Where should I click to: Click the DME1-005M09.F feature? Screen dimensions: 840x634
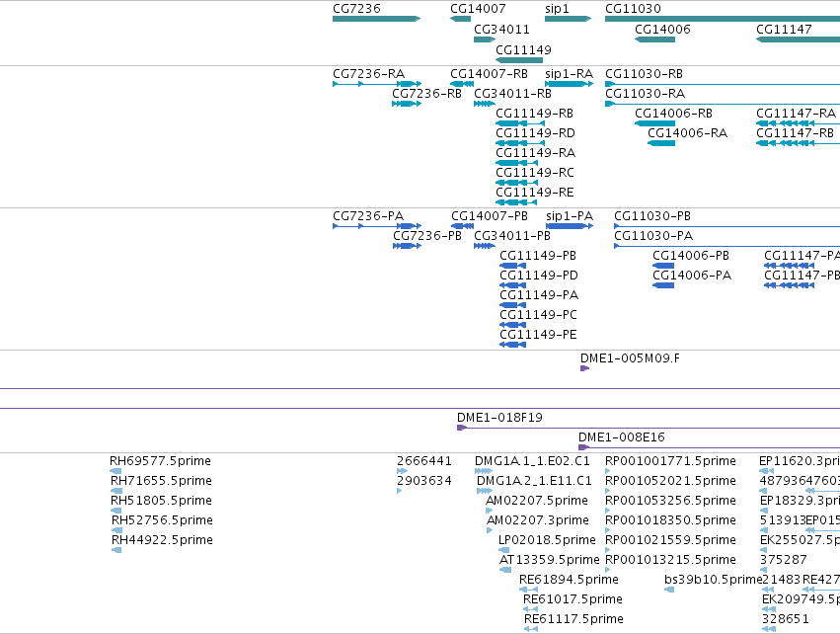coord(630,358)
